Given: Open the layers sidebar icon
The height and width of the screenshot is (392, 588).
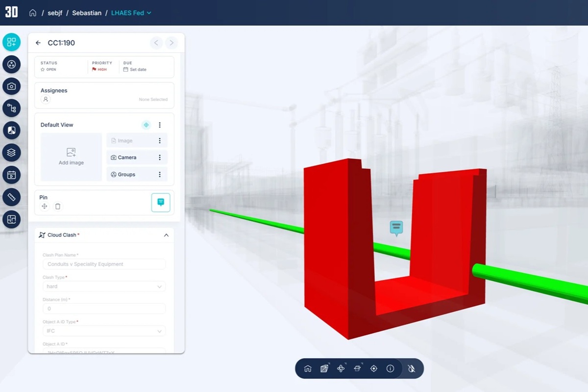Looking at the screenshot, I should tap(11, 153).
